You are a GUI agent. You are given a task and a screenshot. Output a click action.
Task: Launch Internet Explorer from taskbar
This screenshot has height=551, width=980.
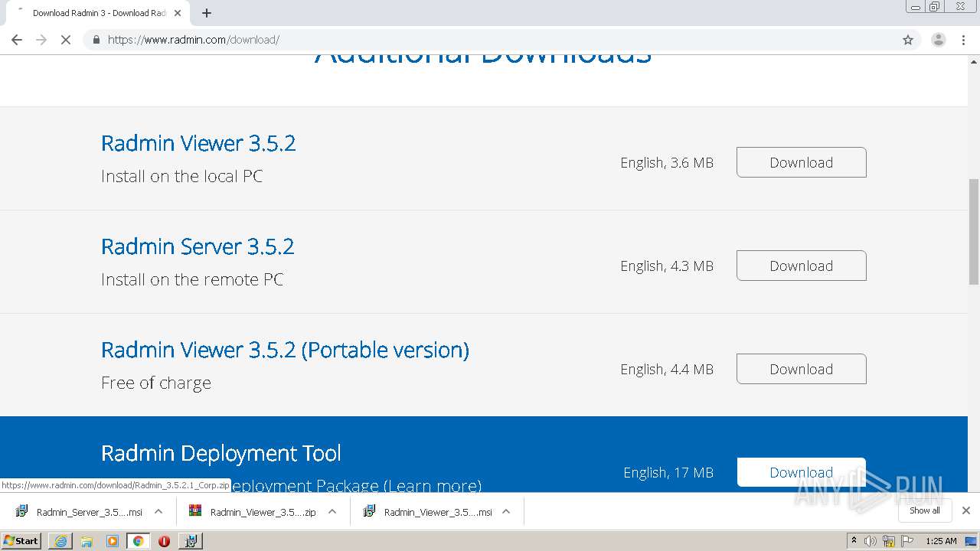[x=61, y=541]
